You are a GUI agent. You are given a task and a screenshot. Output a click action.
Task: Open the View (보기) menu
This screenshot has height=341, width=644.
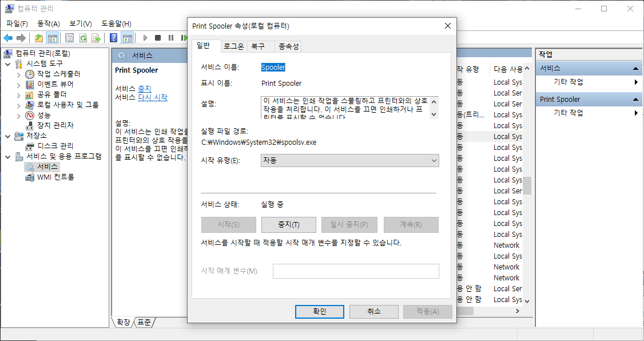(x=81, y=24)
